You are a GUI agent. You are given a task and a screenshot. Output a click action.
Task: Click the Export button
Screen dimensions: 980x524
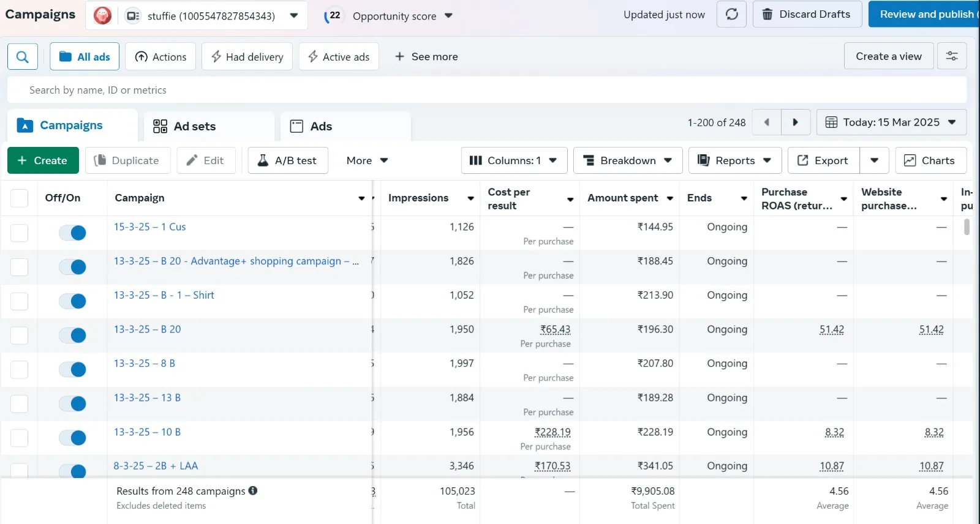click(x=823, y=160)
